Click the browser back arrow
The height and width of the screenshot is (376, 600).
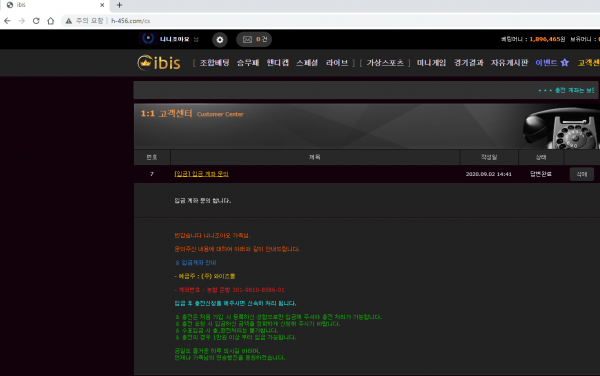click(x=7, y=21)
